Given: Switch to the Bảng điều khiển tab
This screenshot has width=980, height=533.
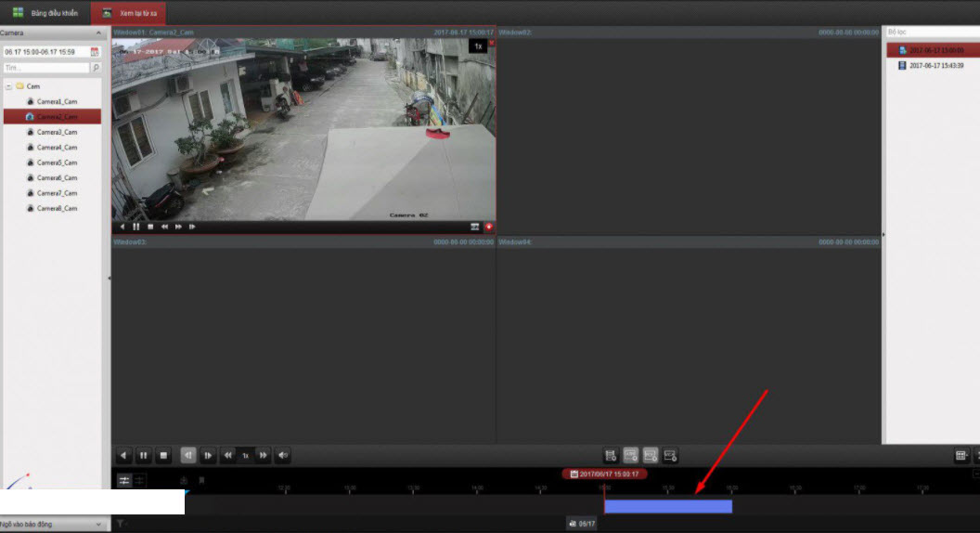Looking at the screenshot, I should click(x=46, y=13).
